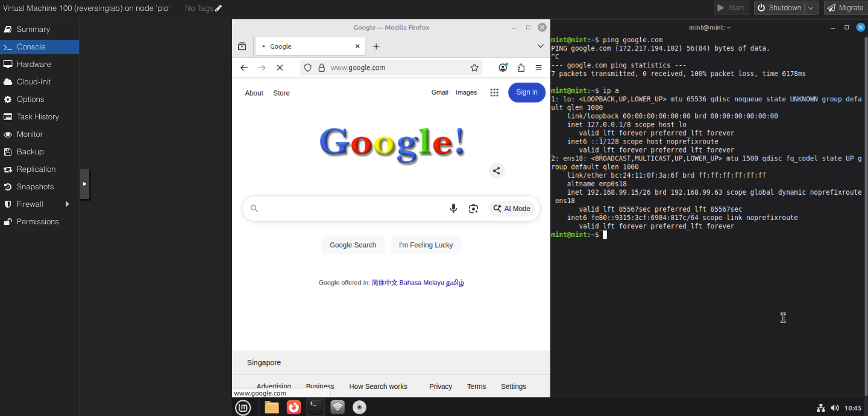Click the I'm Feeling Lucky button

coord(426,245)
